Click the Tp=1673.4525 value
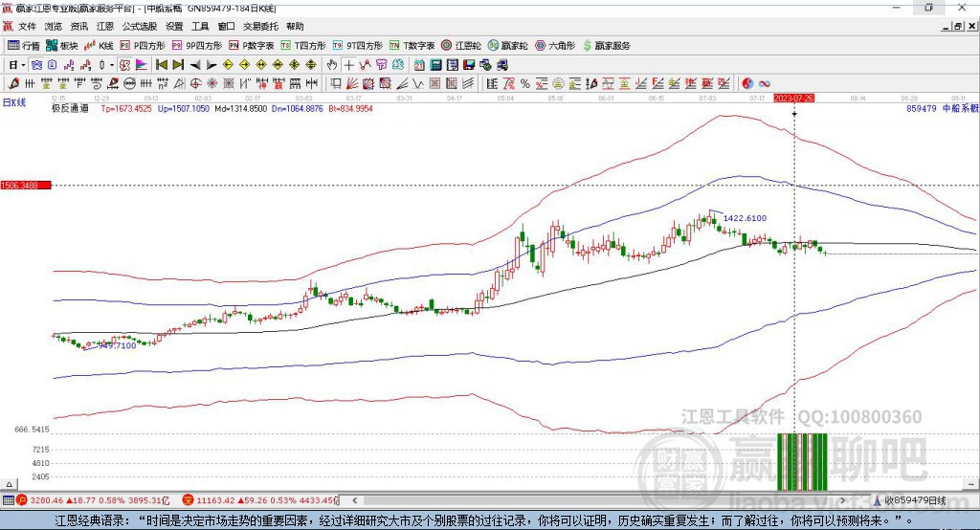The width and height of the screenshot is (980, 530). (x=126, y=109)
